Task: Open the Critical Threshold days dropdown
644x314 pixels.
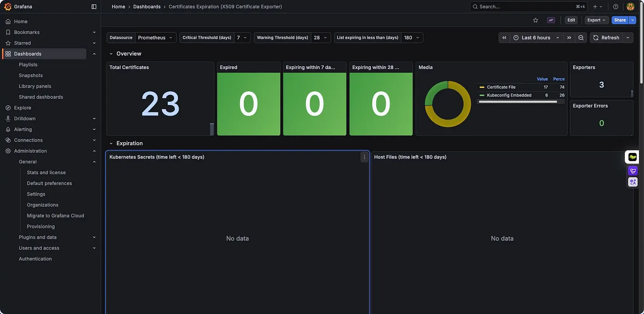Action: click(x=242, y=38)
